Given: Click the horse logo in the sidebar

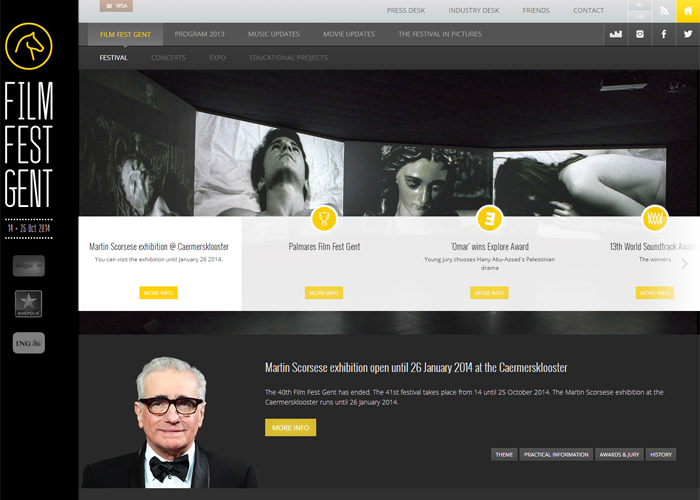Looking at the screenshot, I should point(29,46).
